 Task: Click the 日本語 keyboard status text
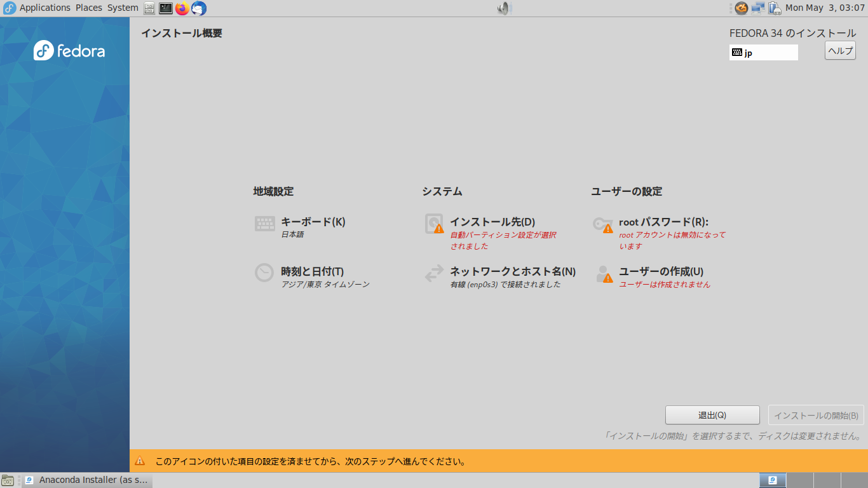[x=292, y=234]
